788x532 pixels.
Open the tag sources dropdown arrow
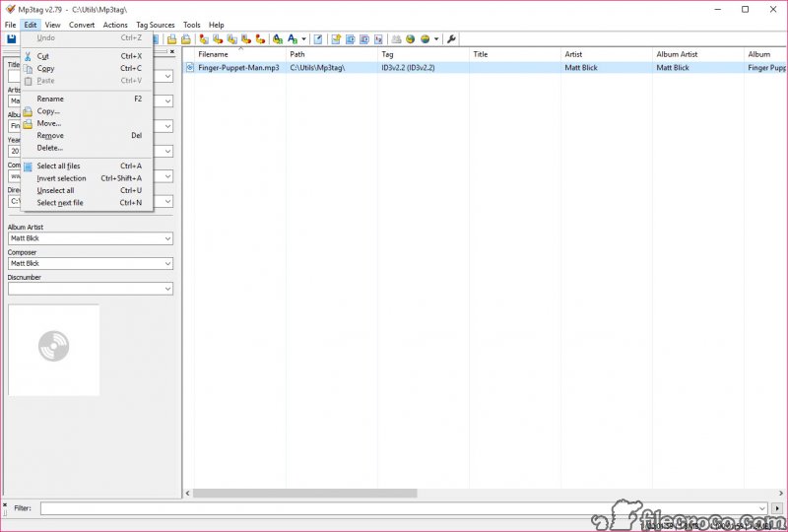[436, 38]
